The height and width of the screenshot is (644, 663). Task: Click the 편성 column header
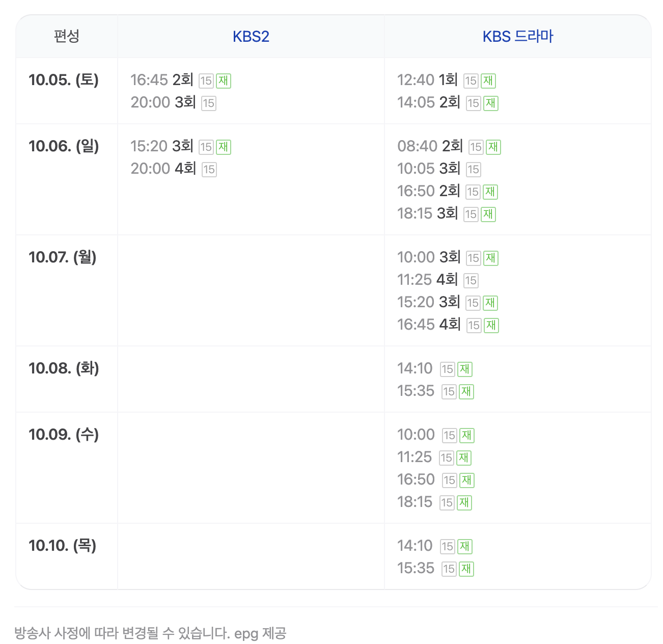(x=67, y=37)
